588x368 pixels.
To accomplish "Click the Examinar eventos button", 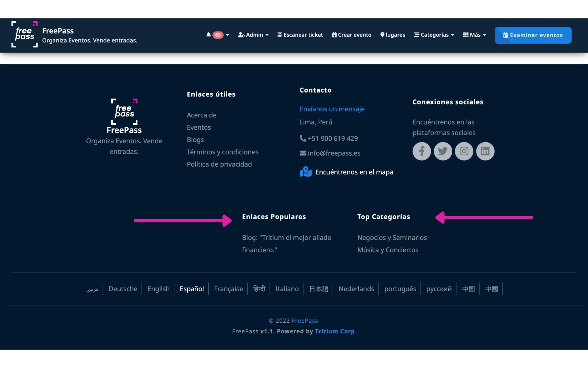I will click(533, 35).
